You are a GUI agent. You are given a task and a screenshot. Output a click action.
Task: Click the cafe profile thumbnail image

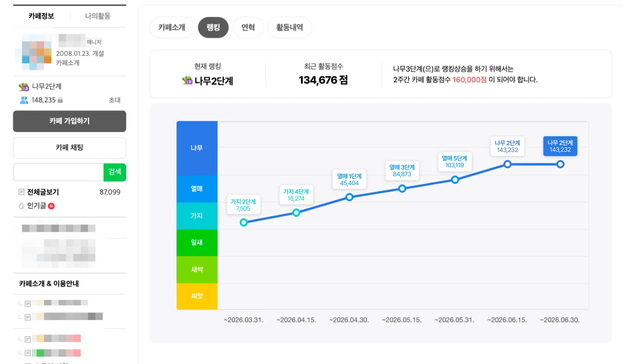coord(37,52)
